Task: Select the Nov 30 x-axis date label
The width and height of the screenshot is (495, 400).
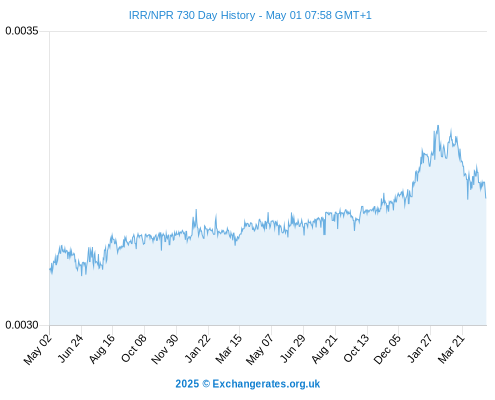Action: [x=165, y=349]
